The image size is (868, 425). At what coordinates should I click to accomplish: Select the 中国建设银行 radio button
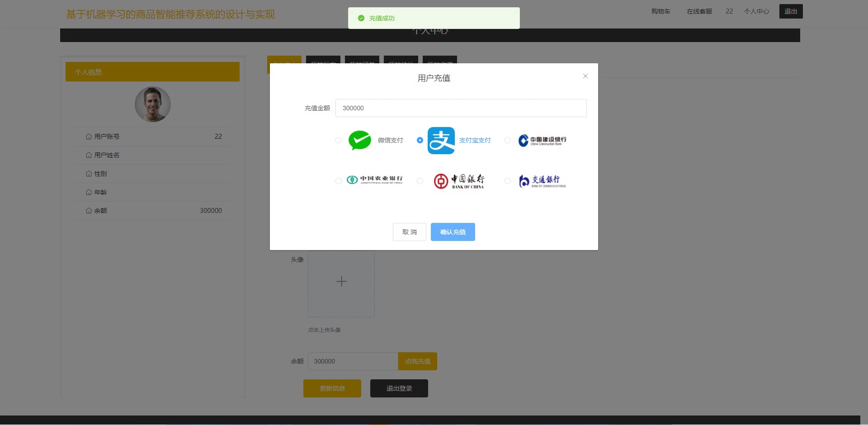tap(508, 140)
